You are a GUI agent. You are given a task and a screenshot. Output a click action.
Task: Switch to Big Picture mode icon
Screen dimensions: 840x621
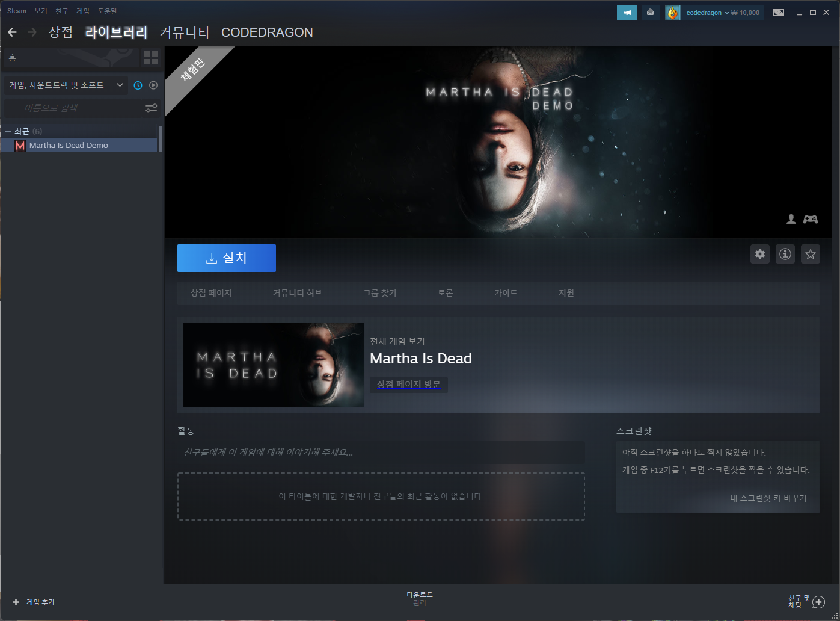coord(779,13)
